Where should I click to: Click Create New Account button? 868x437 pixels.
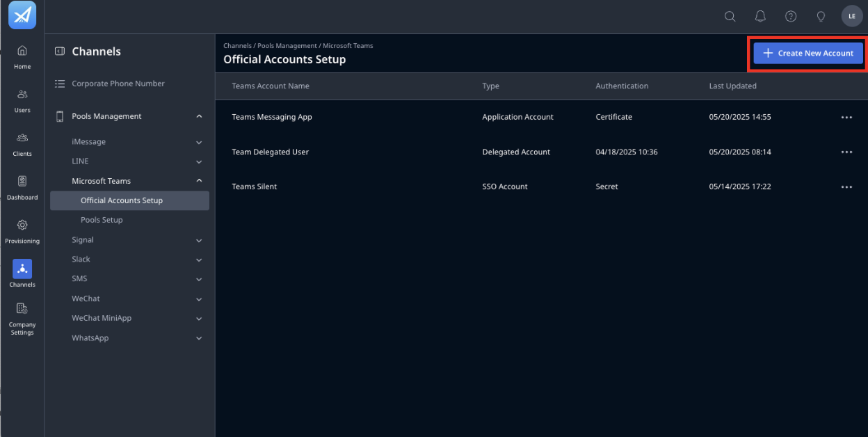(808, 53)
